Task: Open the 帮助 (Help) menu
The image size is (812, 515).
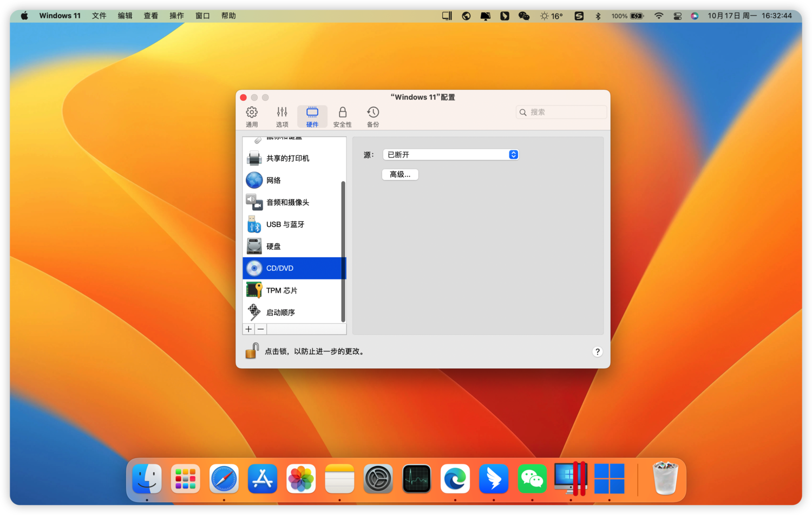Action: pyautogui.click(x=228, y=16)
